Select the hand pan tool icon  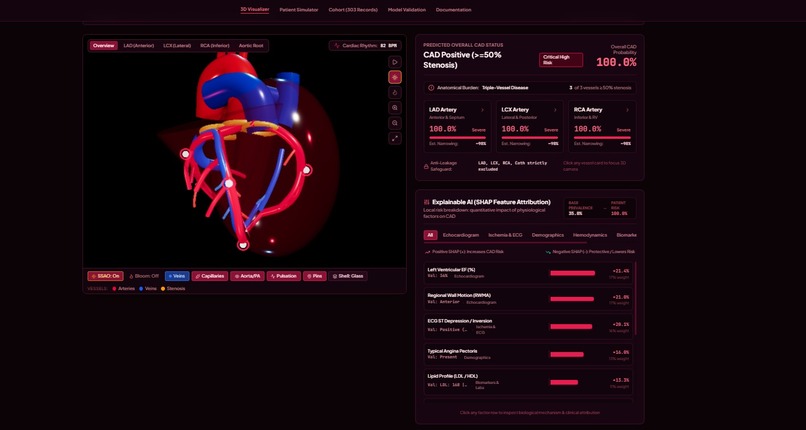coord(395,92)
